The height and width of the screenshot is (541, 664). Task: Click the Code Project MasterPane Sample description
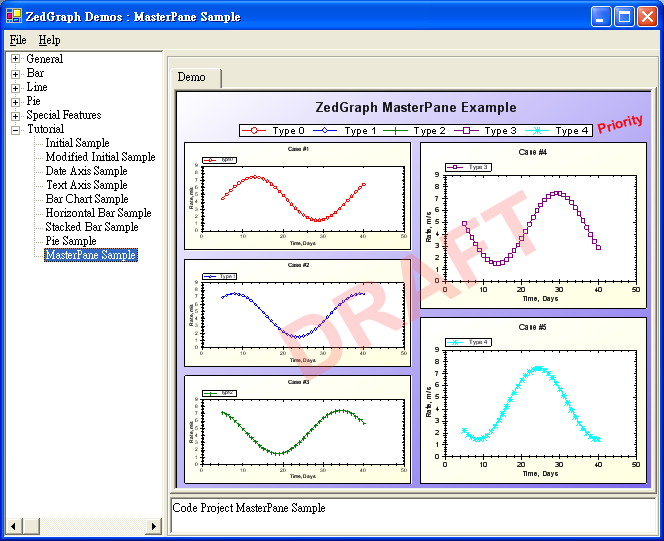[249, 508]
